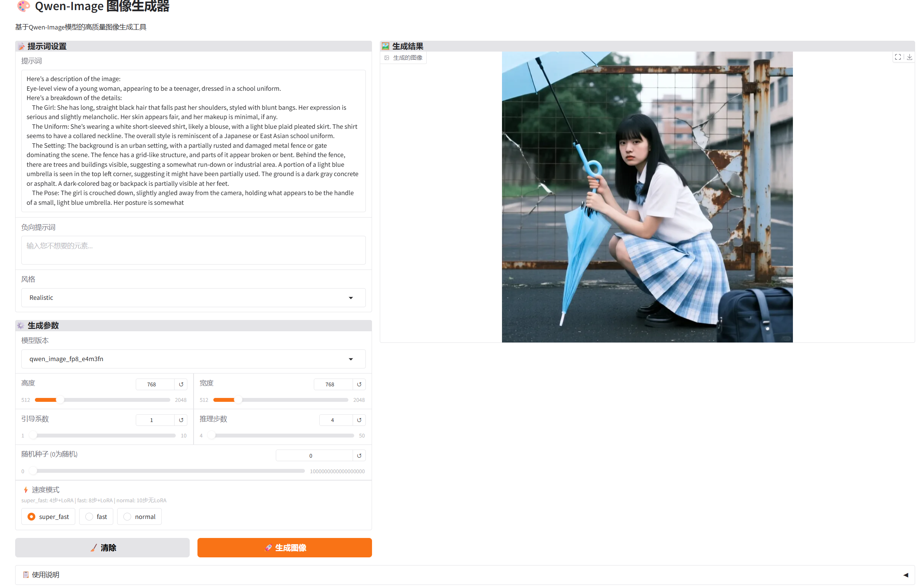Click the 宽度 number input showing 768
The image size is (919, 588).
coord(333,384)
